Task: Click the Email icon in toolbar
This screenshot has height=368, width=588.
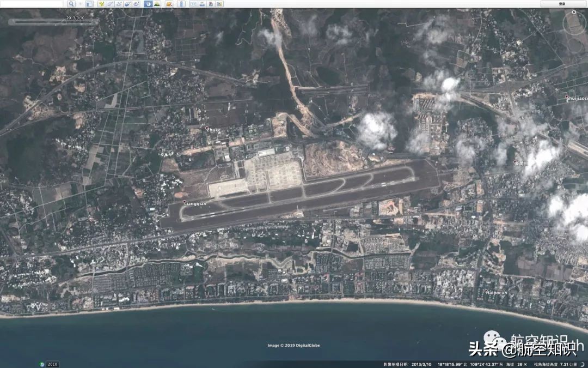Action: pos(193,4)
